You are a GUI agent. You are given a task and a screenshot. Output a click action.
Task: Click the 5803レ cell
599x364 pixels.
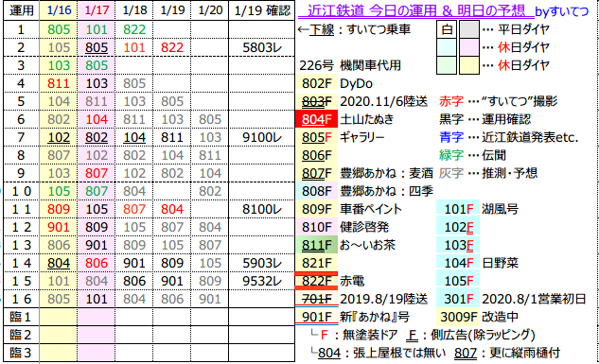[262, 47]
